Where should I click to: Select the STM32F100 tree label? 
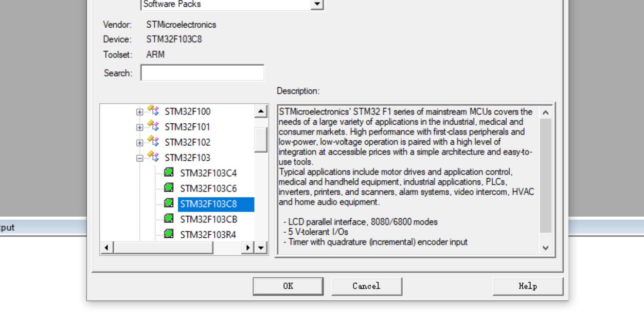pos(187,111)
